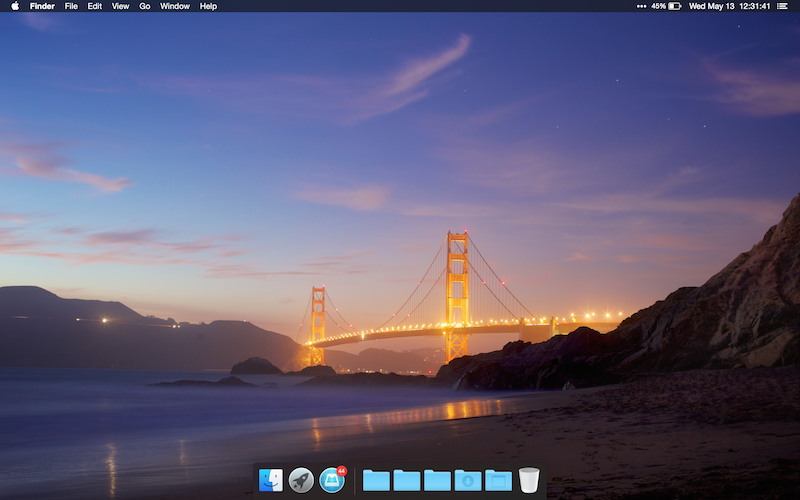Open the Apple menu
Viewport: 800px width, 500px height.
click(x=14, y=6)
